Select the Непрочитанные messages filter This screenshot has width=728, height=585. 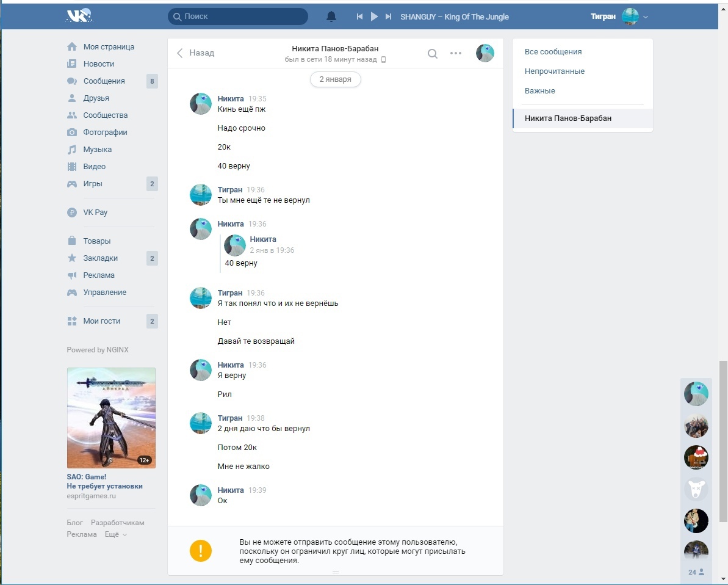(x=554, y=71)
